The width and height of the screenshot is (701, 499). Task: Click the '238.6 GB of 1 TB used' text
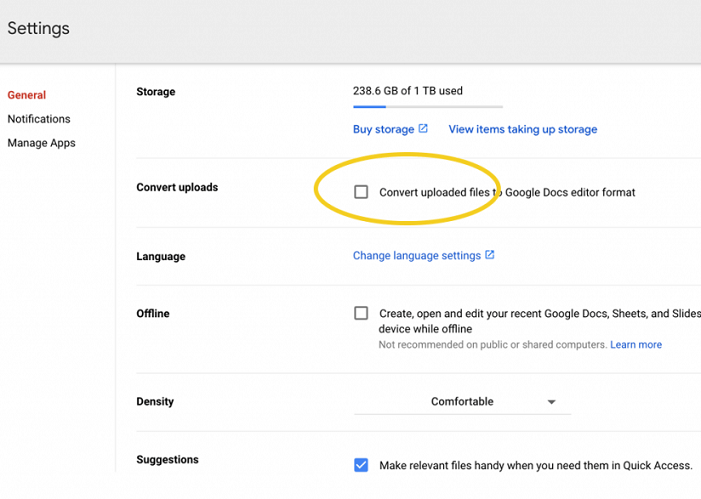407,91
